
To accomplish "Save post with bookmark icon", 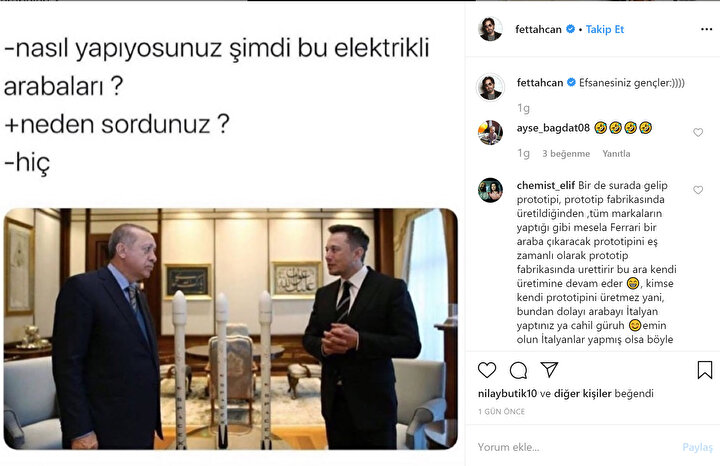I will pos(705,370).
